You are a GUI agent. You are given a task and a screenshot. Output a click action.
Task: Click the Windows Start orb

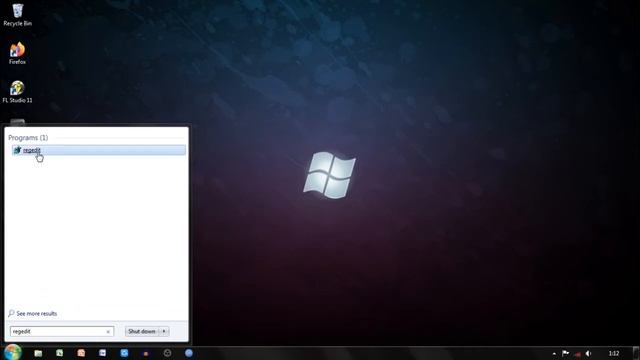13,353
